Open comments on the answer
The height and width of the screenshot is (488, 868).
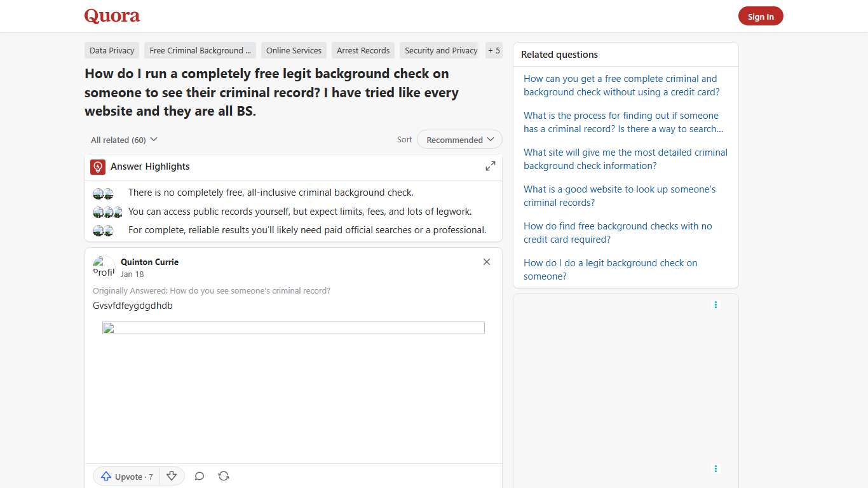(199, 475)
